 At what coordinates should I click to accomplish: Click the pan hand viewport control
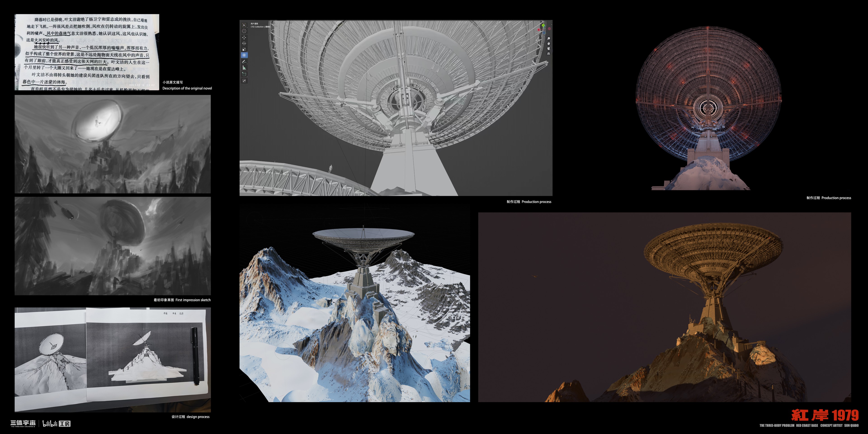(x=549, y=43)
